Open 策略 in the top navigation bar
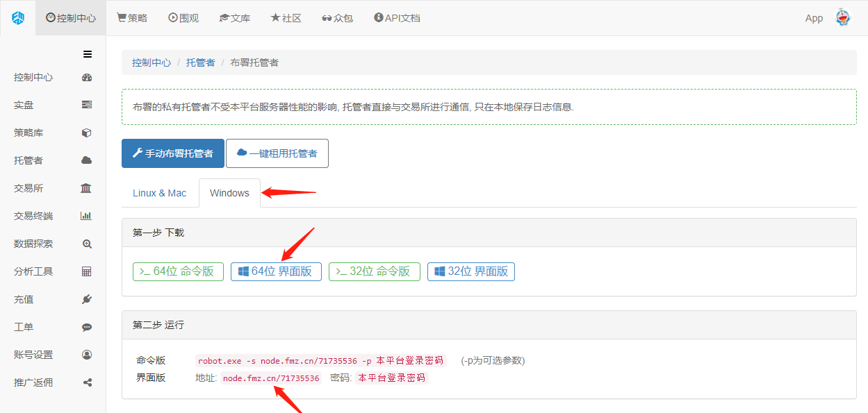Screen dimensions: 868x413 [x=132, y=18]
